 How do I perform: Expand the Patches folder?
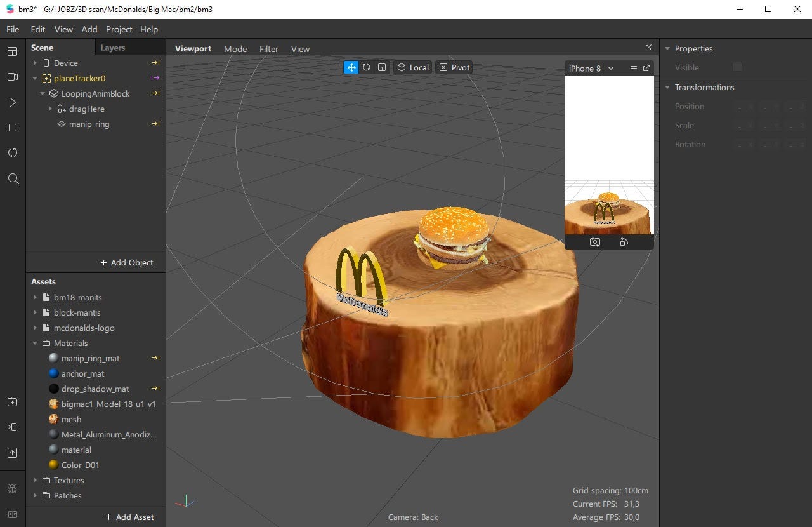(36, 495)
